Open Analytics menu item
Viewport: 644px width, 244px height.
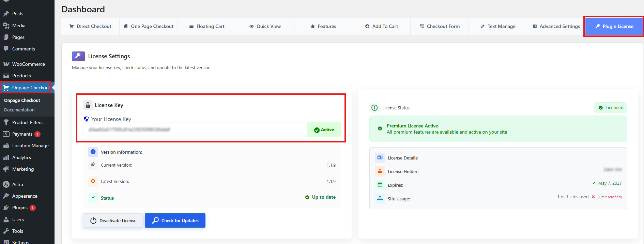click(27, 157)
